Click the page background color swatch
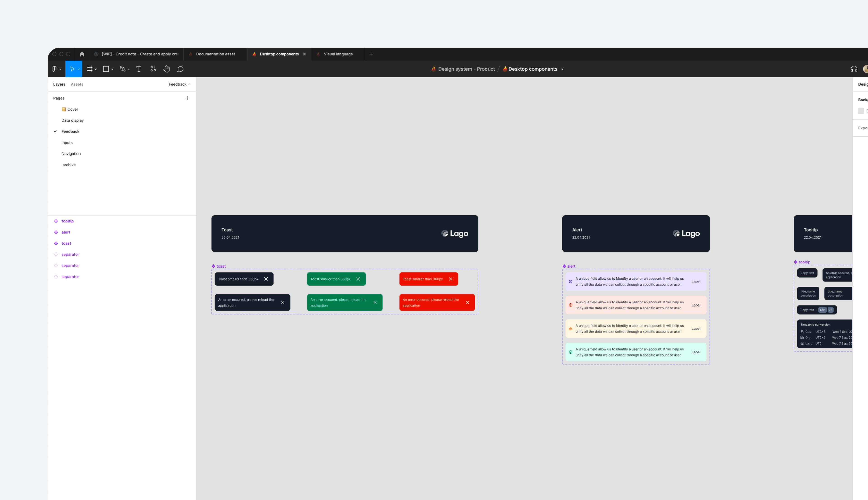The height and width of the screenshot is (500, 868). tap(861, 111)
